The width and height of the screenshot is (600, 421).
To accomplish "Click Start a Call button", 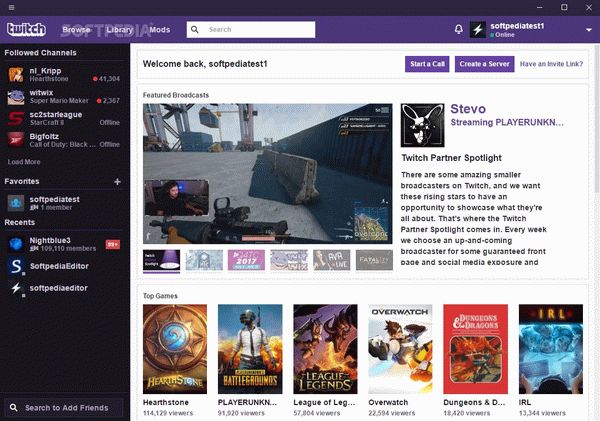I will click(x=427, y=64).
